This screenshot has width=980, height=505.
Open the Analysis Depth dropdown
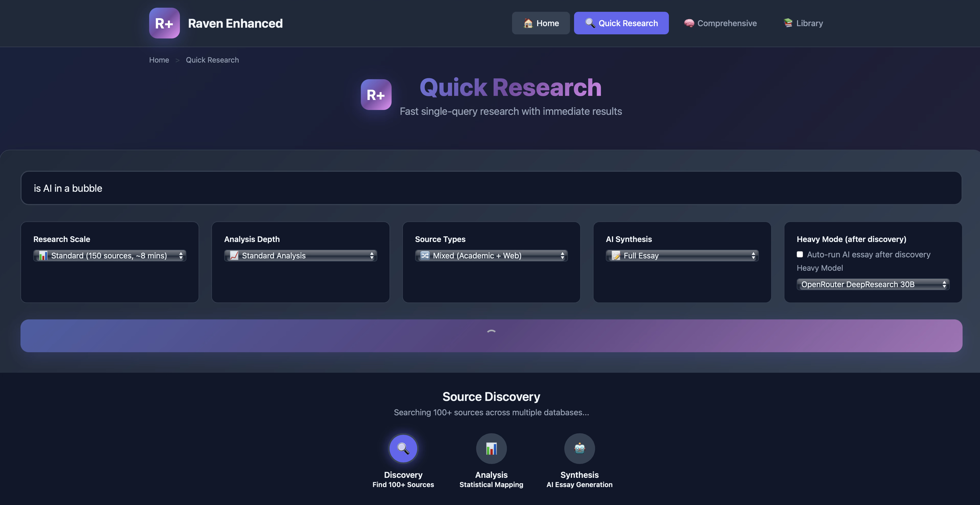click(300, 255)
